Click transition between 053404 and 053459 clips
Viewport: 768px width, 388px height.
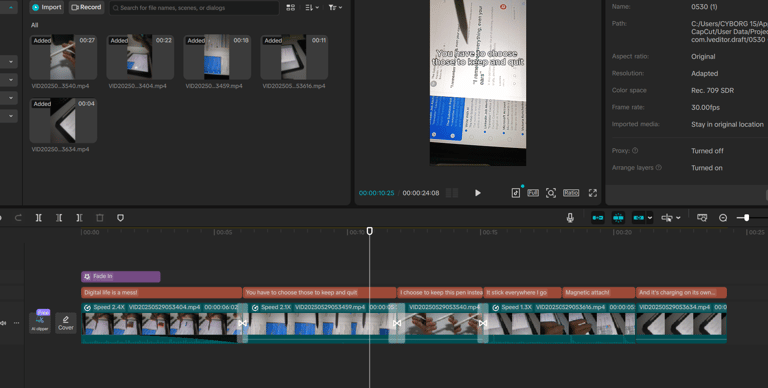point(242,323)
